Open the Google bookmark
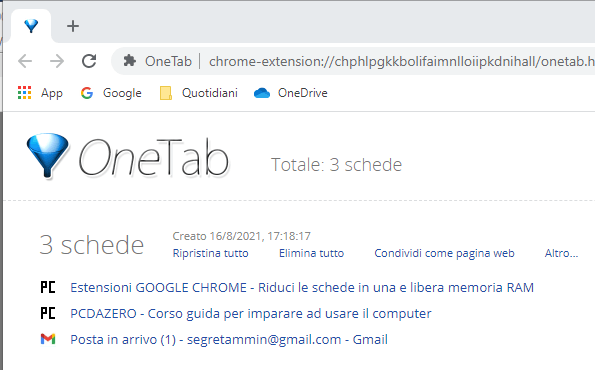This screenshot has height=370, width=595. click(x=111, y=93)
